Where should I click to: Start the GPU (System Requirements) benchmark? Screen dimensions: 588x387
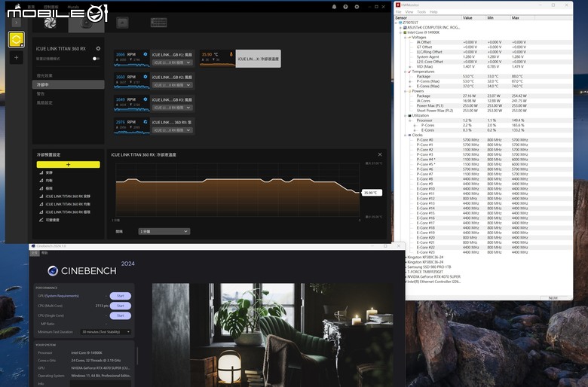click(121, 296)
